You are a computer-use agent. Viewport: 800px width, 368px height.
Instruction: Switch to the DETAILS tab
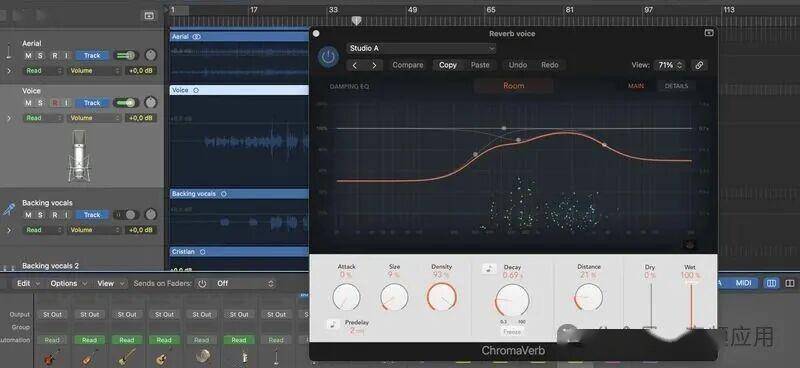pos(676,86)
